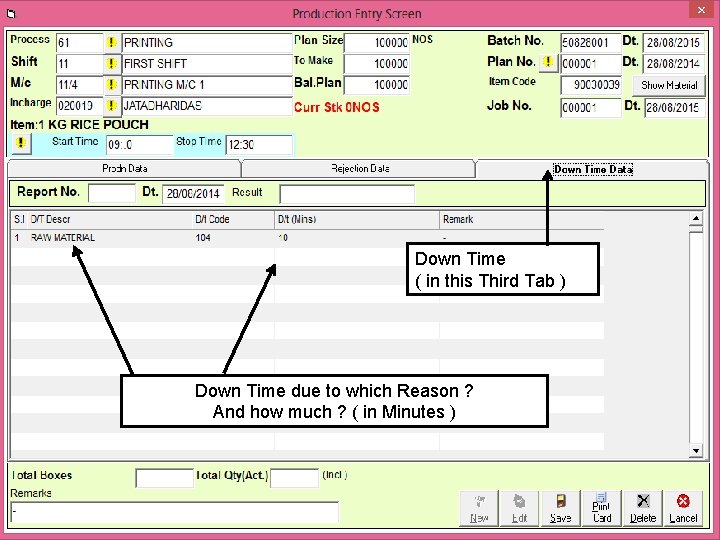This screenshot has height=540, width=720.
Task: Click the Item Code field
Action: click(x=591, y=85)
